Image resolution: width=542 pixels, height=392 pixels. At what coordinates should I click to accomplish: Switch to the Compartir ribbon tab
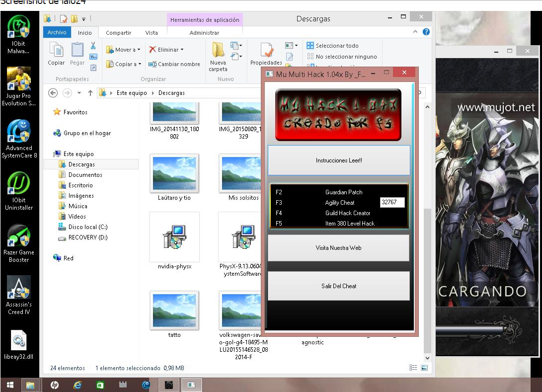click(x=118, y=33)
